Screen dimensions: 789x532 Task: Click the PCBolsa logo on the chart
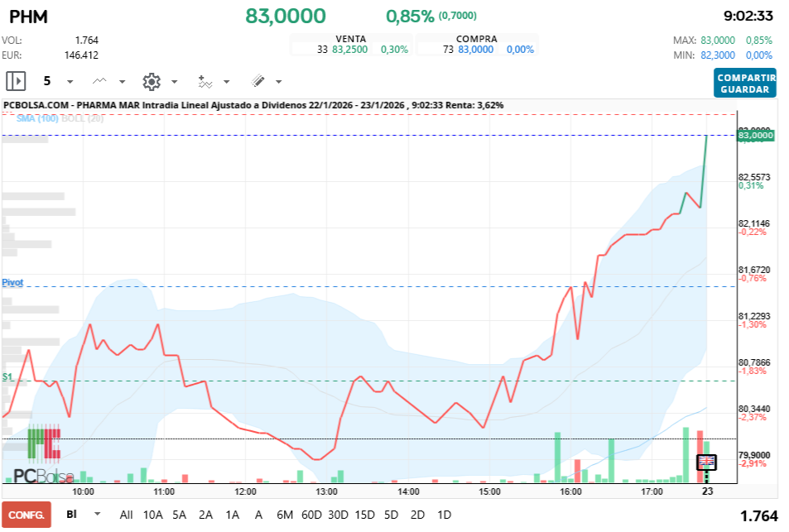(44, 454)
